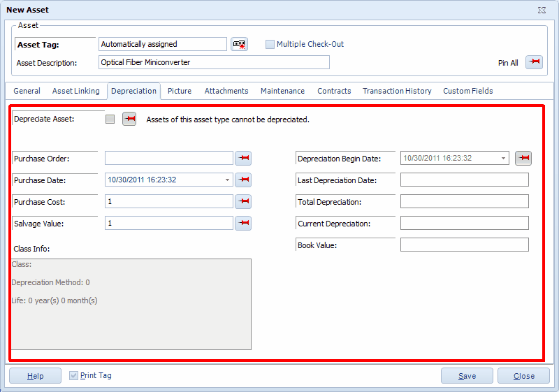Pin the Purchase Order field

coord(243,158)
